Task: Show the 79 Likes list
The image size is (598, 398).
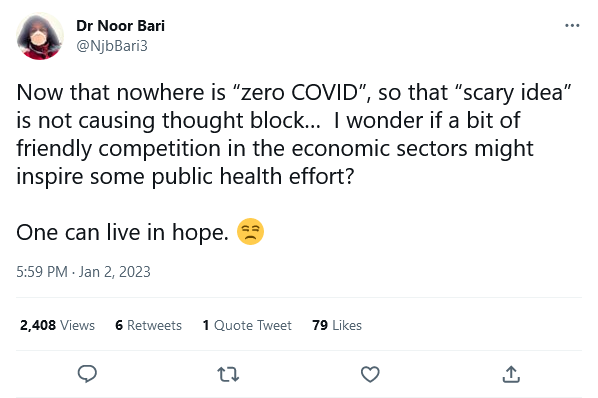Action: pos(337,325)
